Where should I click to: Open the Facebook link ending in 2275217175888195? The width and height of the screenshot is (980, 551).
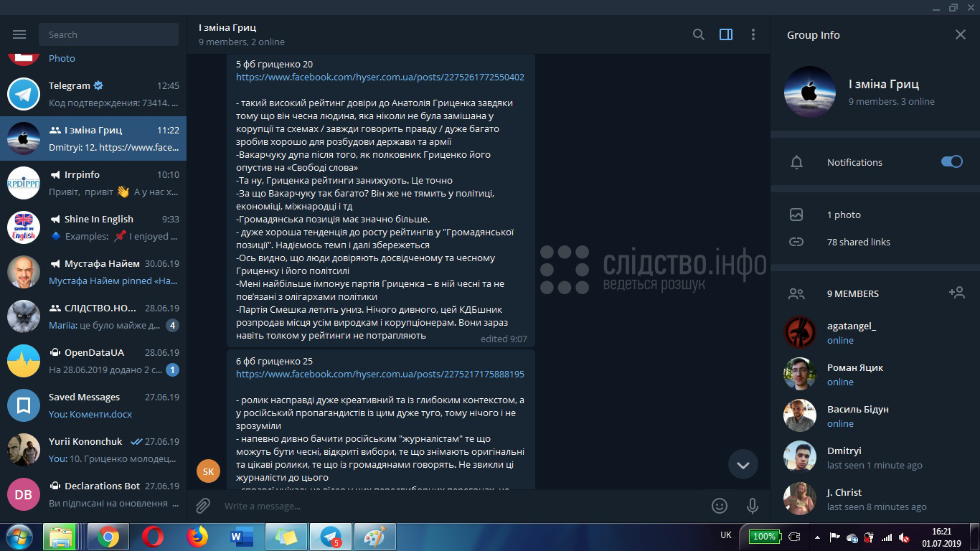tap(380, 374)
